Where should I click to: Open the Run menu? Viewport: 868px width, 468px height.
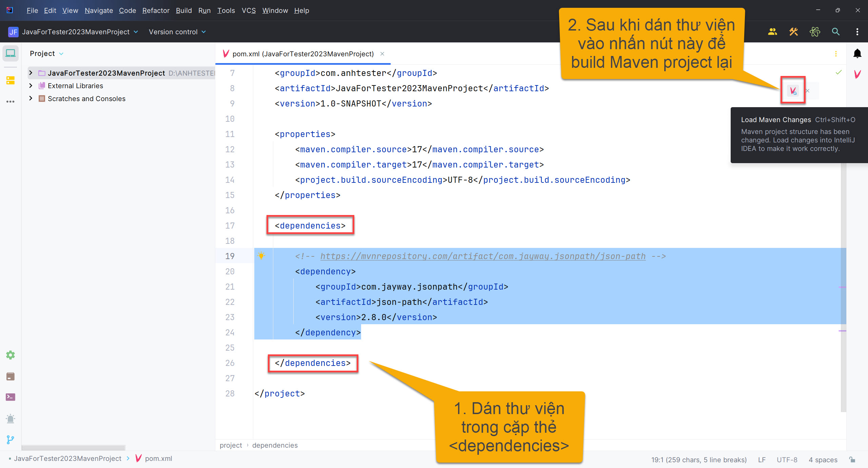pos(204,11)
